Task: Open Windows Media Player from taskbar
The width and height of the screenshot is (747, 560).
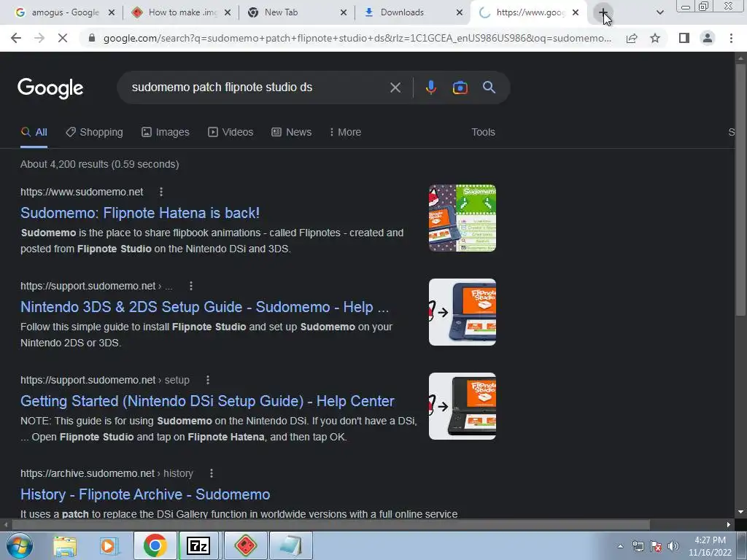Action: pyautogui.click(x=109, y=546)
